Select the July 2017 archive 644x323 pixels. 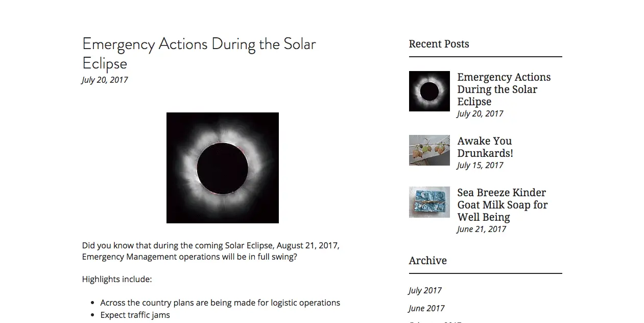point(425,290)
